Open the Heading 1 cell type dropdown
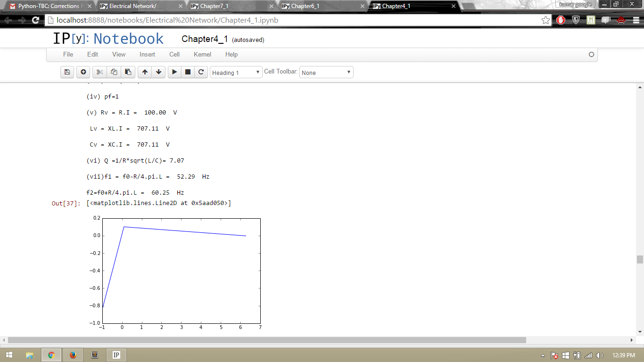Screen dimensions: 644x362 click(236, 73)
